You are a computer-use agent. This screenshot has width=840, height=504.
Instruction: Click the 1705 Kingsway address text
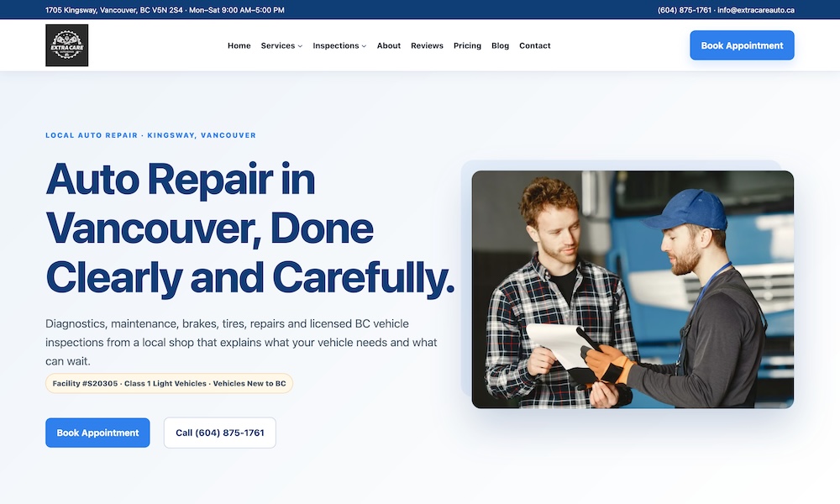click(x=114, y=10)
